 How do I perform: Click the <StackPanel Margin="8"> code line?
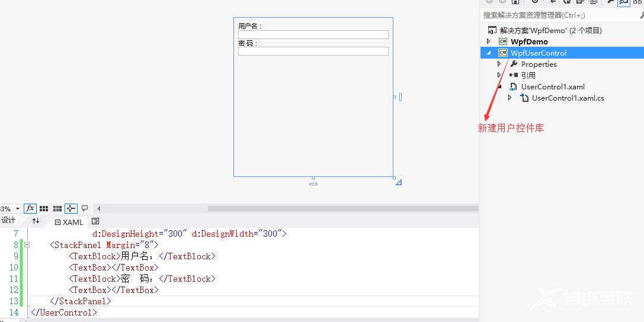coord(104,245)
